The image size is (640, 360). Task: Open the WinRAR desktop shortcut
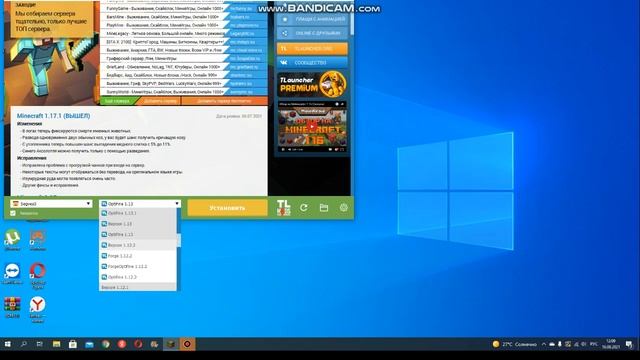tap(13, 307)
